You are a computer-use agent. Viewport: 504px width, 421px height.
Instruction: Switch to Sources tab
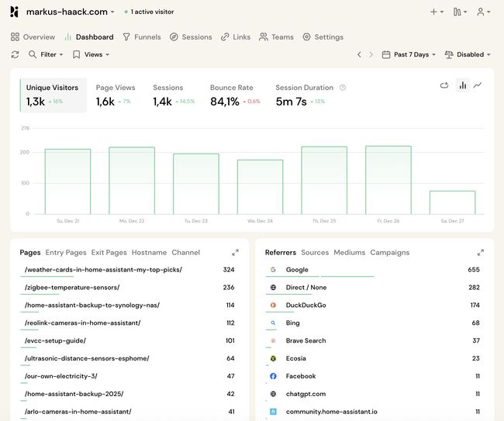point(315,253)
